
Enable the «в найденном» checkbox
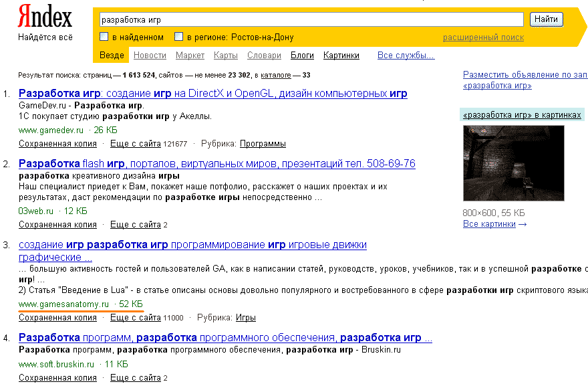point(104,37)
